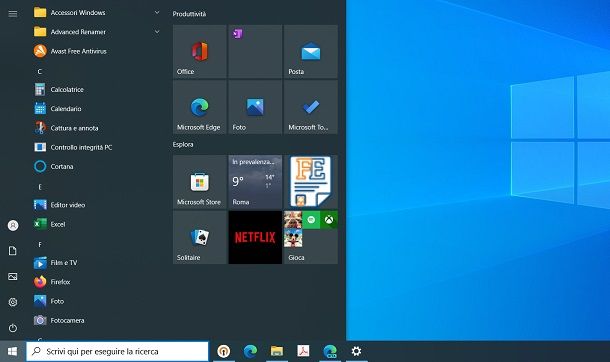Open Microsoft Edge from the taskbar
610x362 pixels.
tap(250, 352)
